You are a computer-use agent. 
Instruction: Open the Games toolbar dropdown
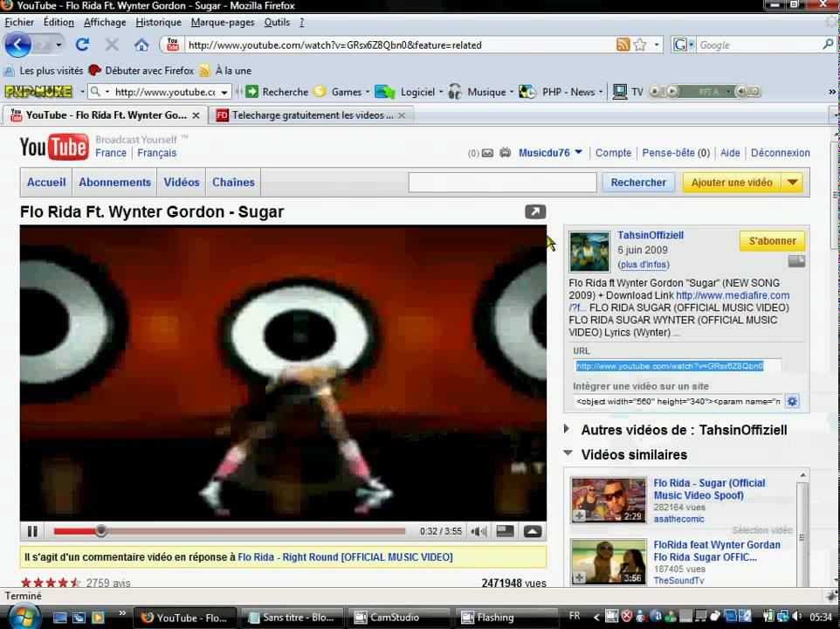[368, 92]
